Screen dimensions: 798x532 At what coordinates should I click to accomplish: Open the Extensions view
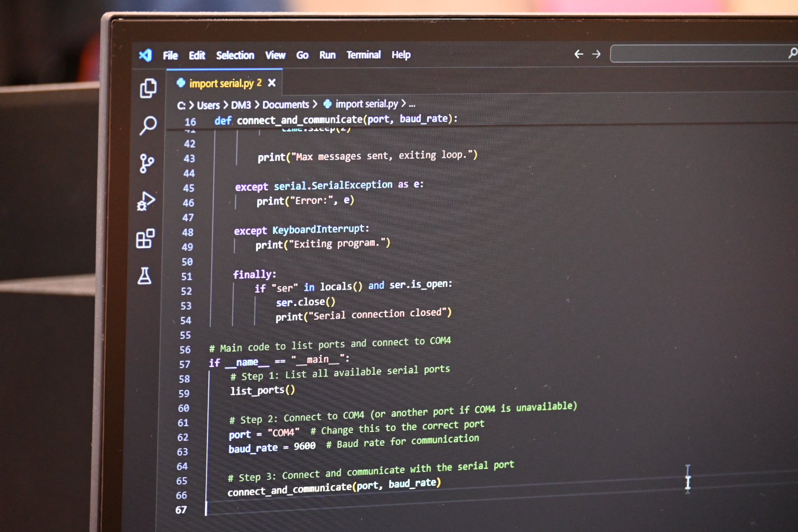(145, 239)
